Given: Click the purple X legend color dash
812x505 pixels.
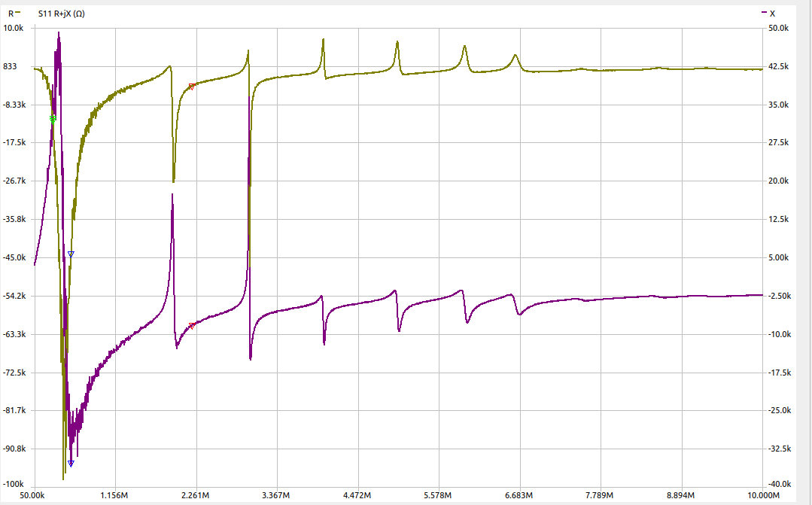Looking at the screenshot, I should click(x=763, y=13).
